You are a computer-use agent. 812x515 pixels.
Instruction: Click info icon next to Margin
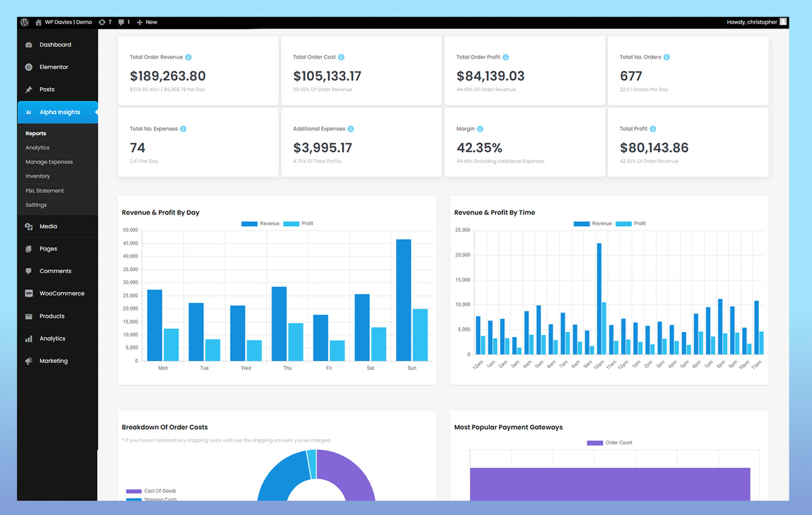480,129
